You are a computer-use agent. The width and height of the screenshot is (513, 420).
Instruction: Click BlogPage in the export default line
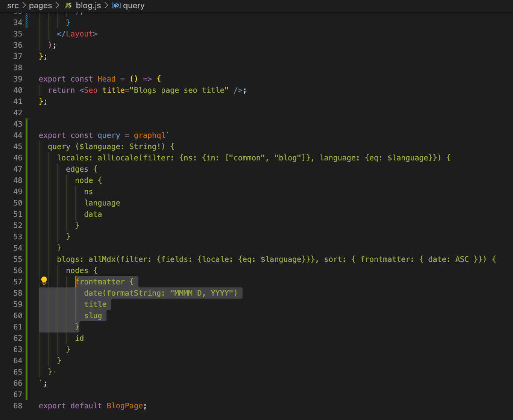click(x=124, y=406)
